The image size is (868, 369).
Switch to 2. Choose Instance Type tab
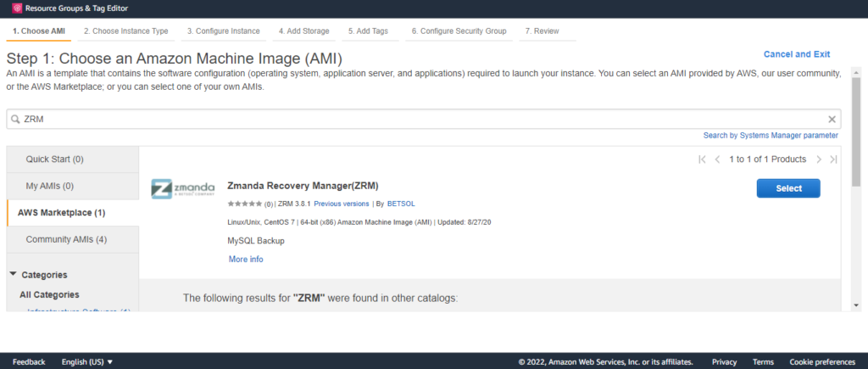click(x=126, y=31)
